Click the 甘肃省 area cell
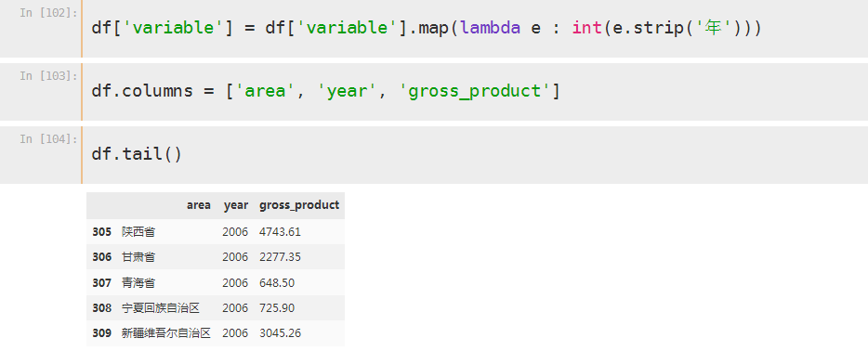The width and height of the screenshot is (868, 351). point(138,257)
